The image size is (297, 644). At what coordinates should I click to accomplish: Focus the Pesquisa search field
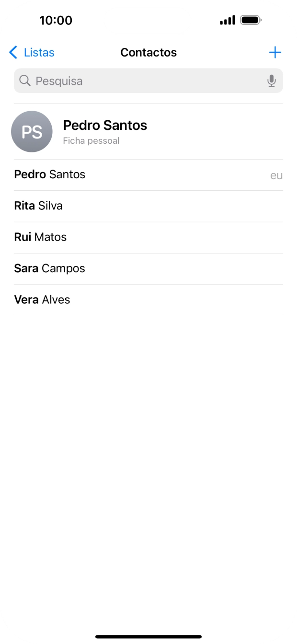[x=144, y=81]
